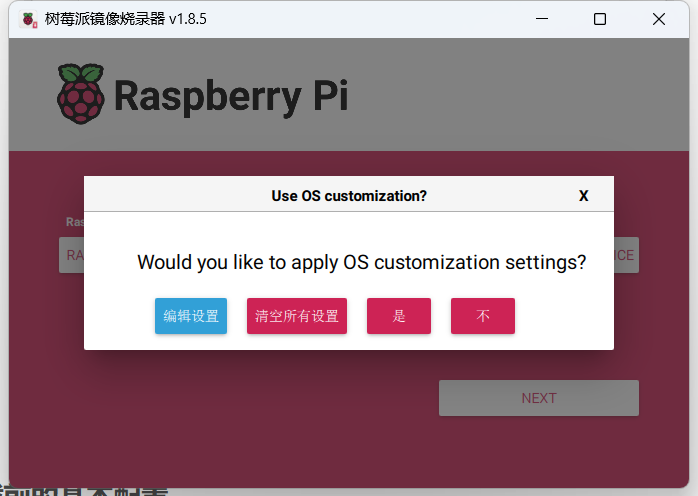Click the 清空所有设置 (Clear All Settings) button

tap(297, 316)
